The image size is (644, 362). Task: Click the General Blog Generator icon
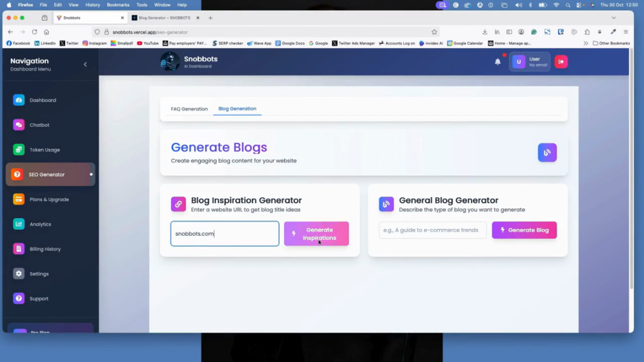(386, 204)
